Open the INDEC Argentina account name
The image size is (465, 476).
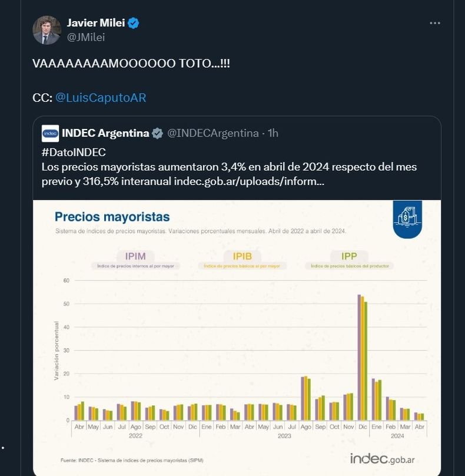[105, 133]
